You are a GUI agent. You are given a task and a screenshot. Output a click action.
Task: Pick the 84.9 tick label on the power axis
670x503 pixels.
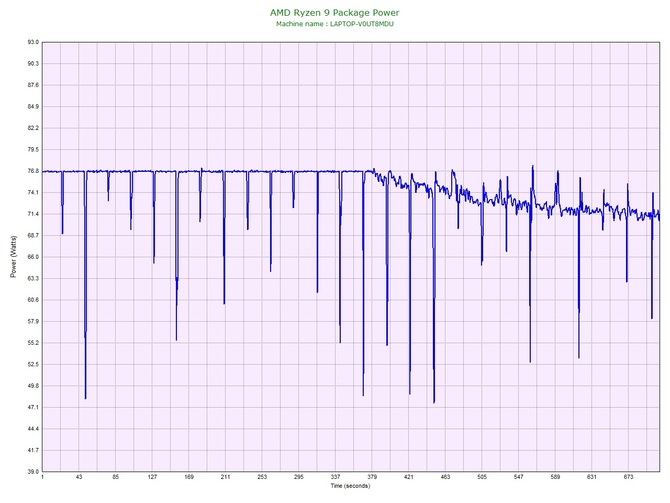pyautogui.click(x=32, y=107)
